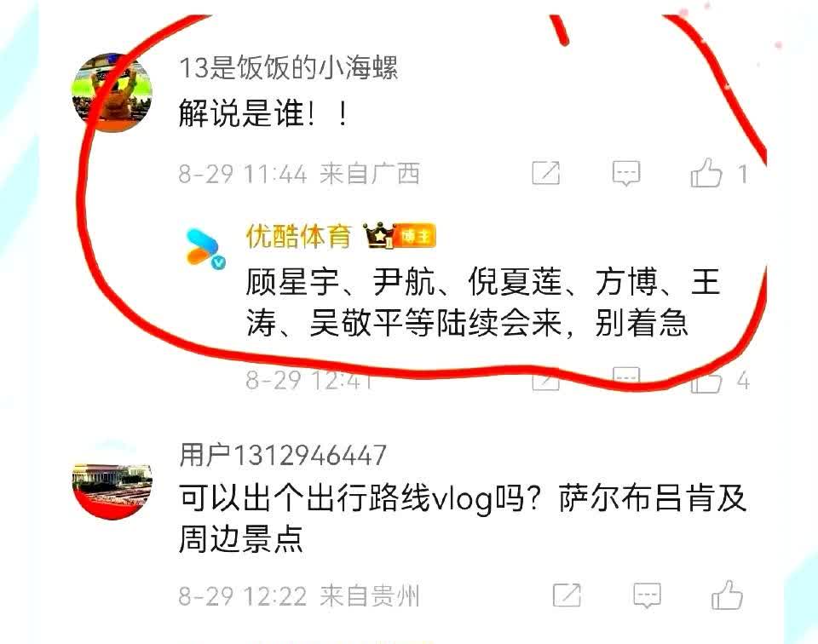818x644 pixels.
Task: Tap reply icon on 出行路线vlog comment
Action: 647,595
